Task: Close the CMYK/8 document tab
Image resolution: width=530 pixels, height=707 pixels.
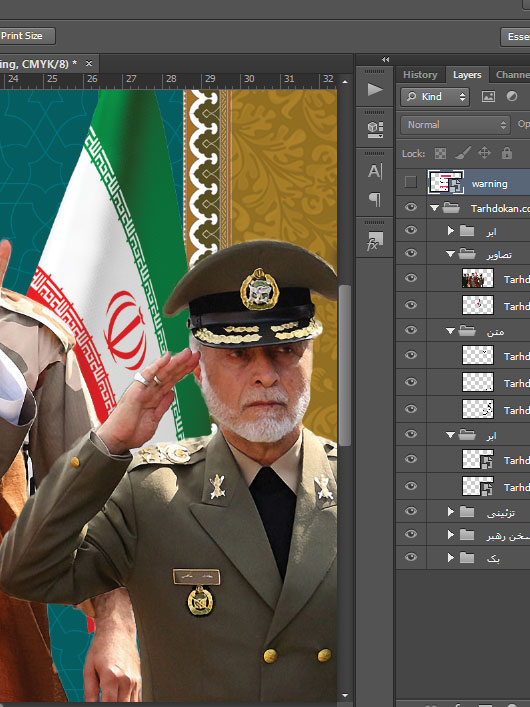Action: tap(89, 64)
